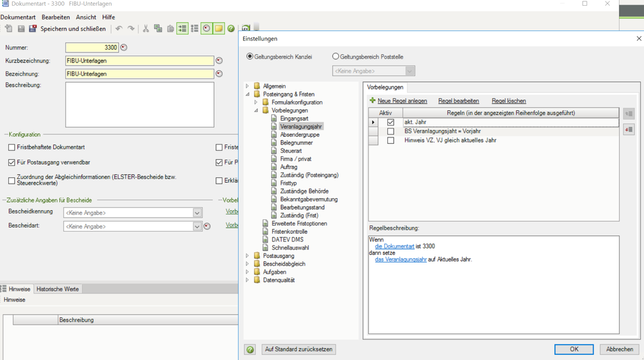Screen dimensions: 644x360
Task: Click the green plus Neue Regel icon
Action: [x=373, y=100]
